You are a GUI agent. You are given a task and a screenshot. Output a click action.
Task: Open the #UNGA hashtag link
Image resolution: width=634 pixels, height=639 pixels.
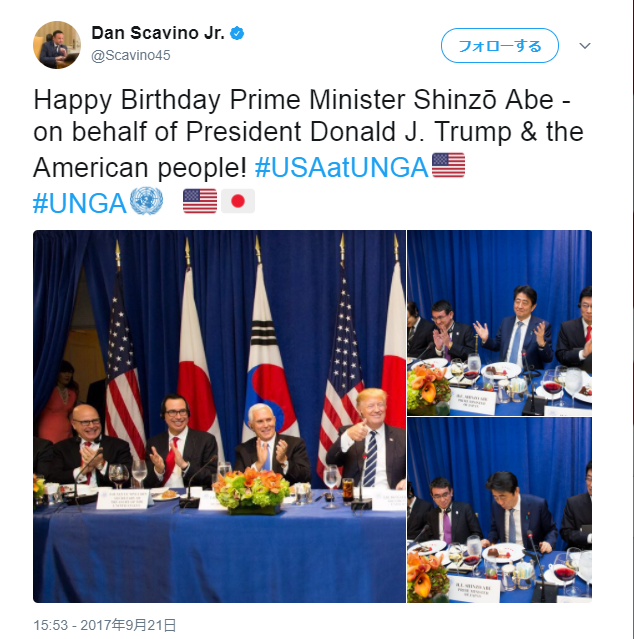tap(79, 203)
